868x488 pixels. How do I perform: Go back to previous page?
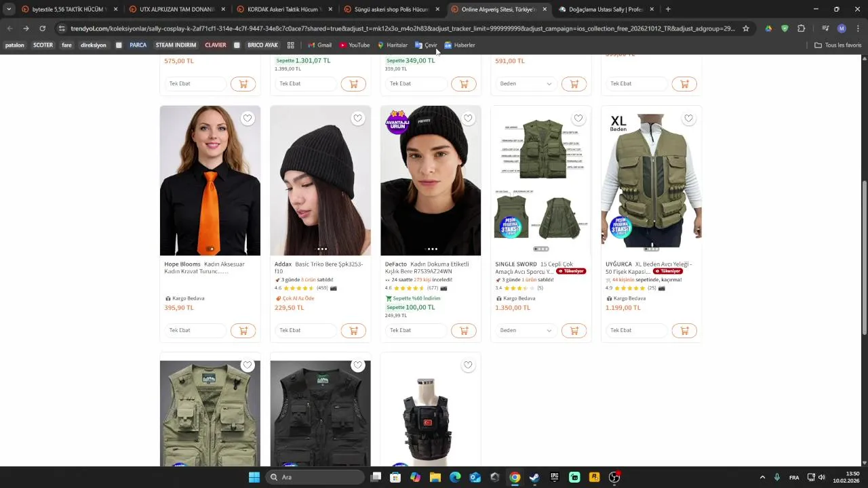9,28
